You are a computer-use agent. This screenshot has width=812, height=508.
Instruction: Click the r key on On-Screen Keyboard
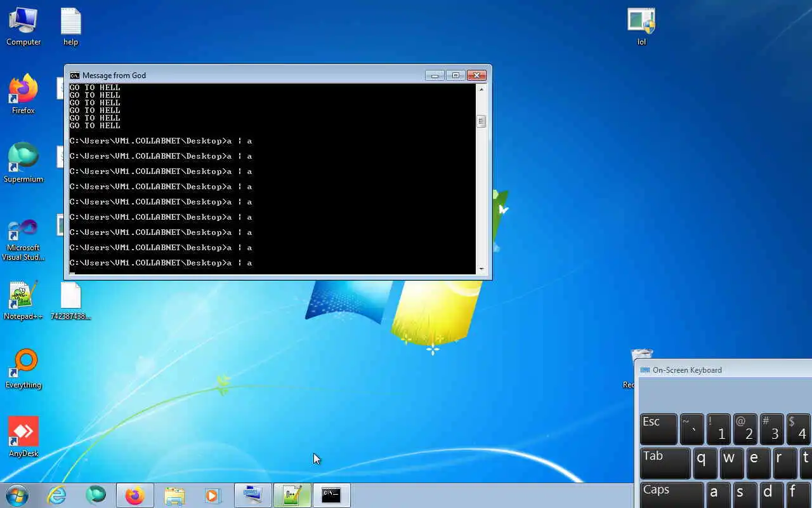click(x=785, y=463)
